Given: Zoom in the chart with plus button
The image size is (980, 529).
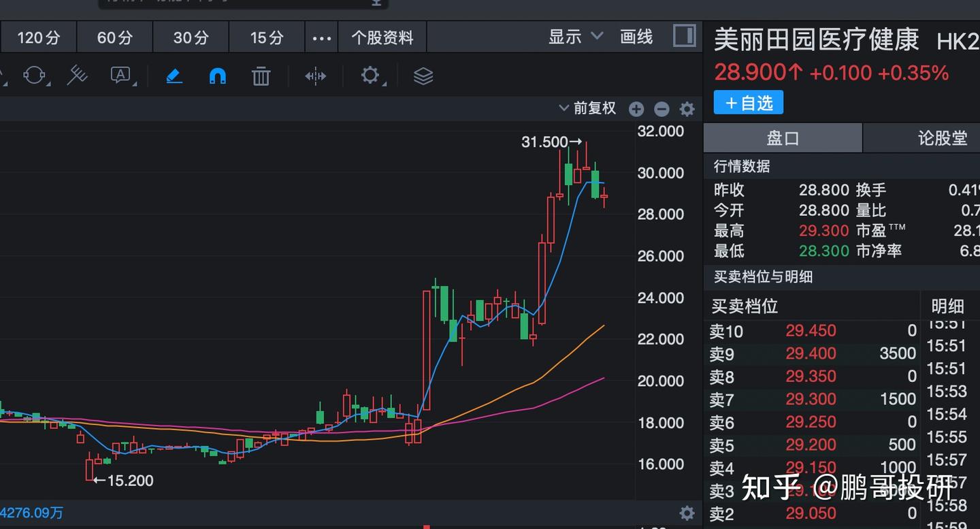Looking at the screenshot, I should click(636, 108).
